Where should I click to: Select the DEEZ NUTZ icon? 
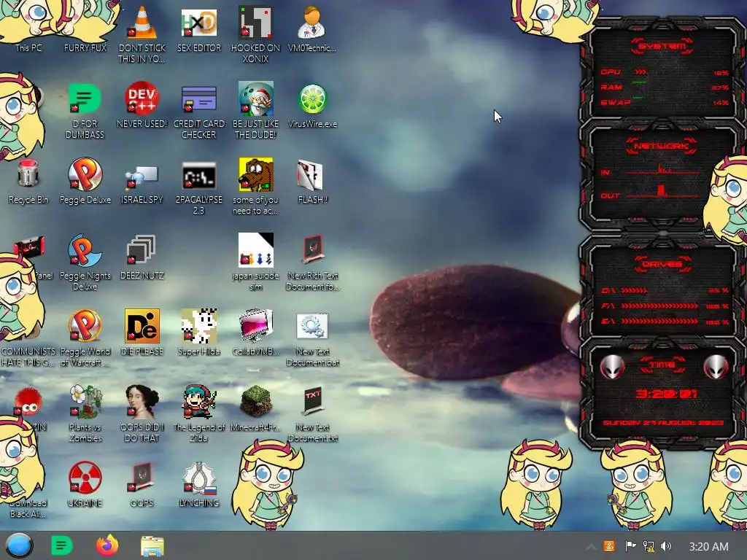142,257
